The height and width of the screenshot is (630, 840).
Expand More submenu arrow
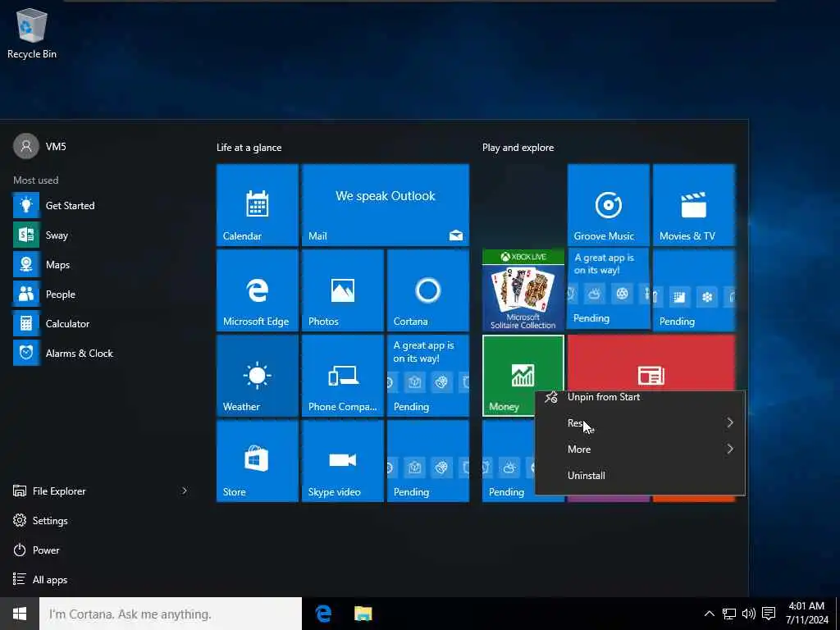click(729, 449)
